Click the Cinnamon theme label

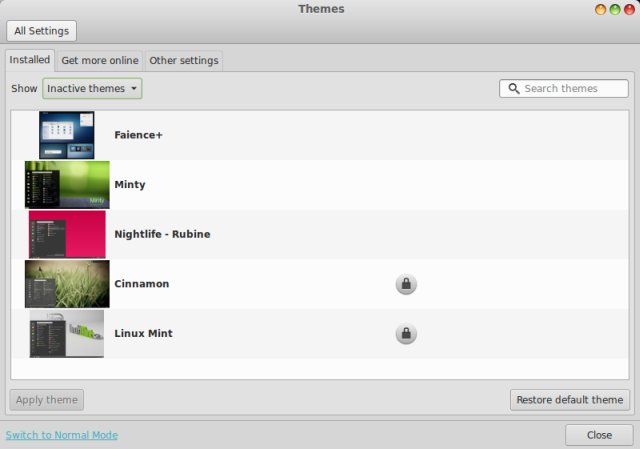[142, 284]
